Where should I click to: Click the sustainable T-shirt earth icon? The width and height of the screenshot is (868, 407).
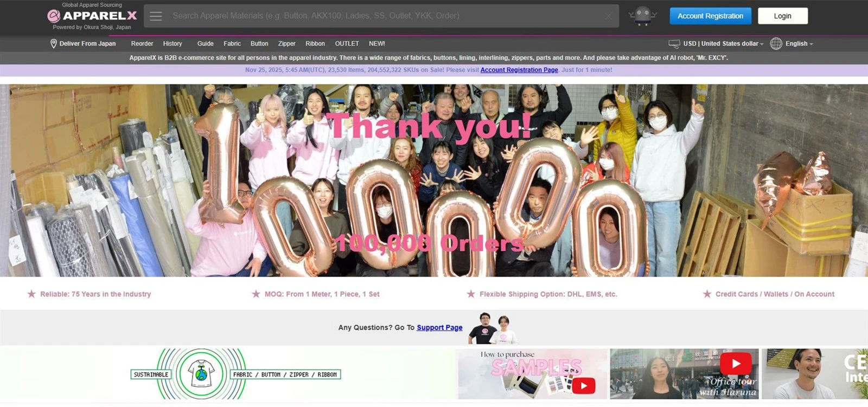coord(201,374)
